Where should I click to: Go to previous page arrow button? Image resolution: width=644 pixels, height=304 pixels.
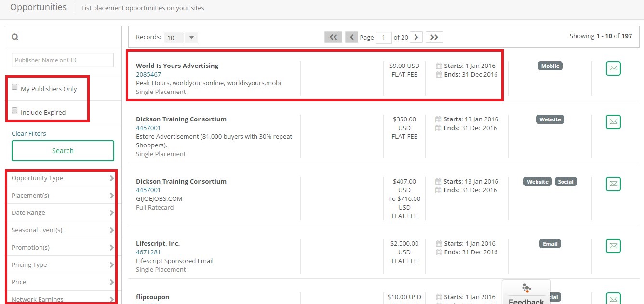point(352,37)
